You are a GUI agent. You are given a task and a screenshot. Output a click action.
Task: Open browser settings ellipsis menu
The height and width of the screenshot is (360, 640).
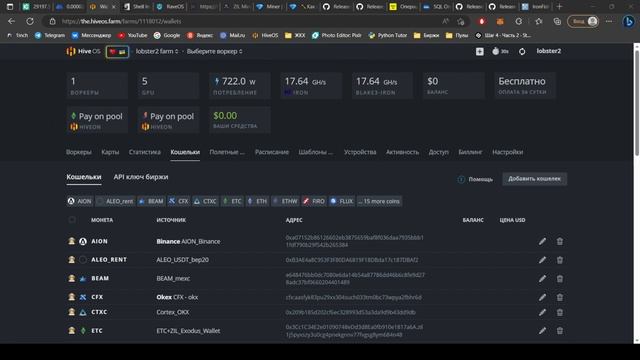pos(609,21)
